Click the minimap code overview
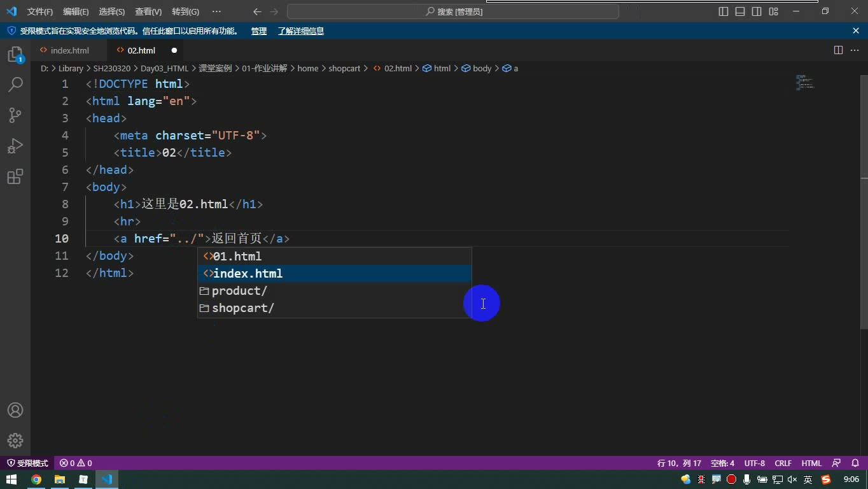Image resolution: width=868 pixels, height=489 pixels. [805, 83]
